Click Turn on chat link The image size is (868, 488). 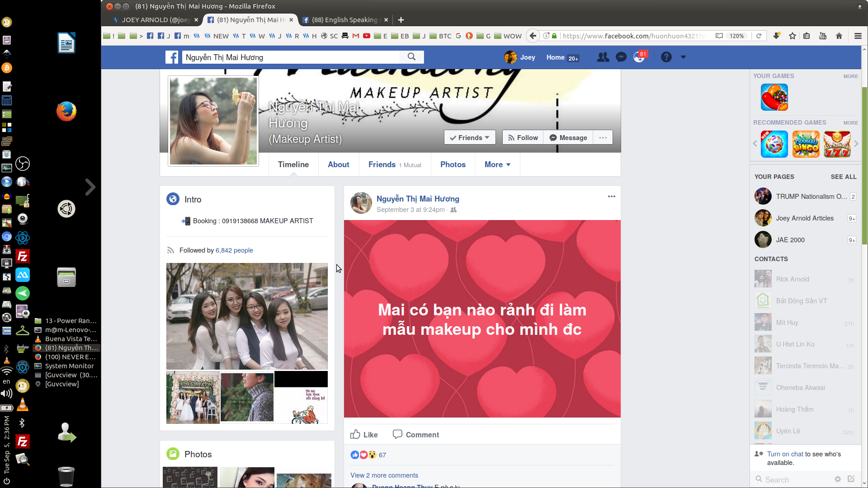point(785,454)
